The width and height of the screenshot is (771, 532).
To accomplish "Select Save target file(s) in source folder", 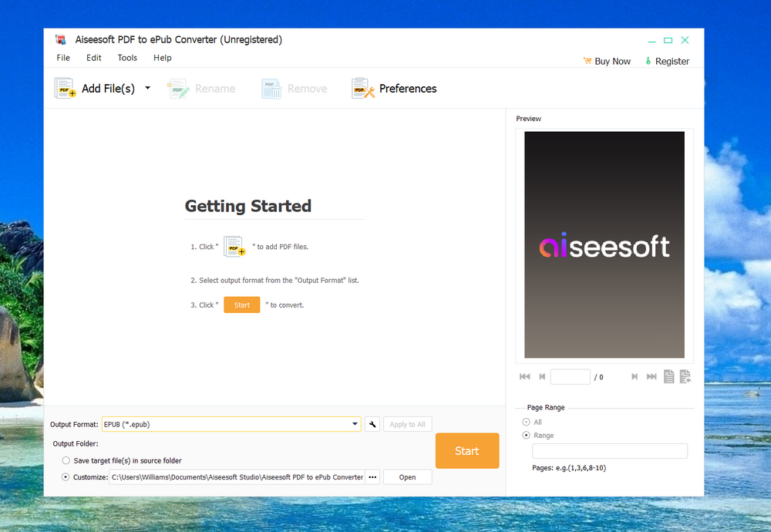I will pyautogui.click(x=66, y=461).
